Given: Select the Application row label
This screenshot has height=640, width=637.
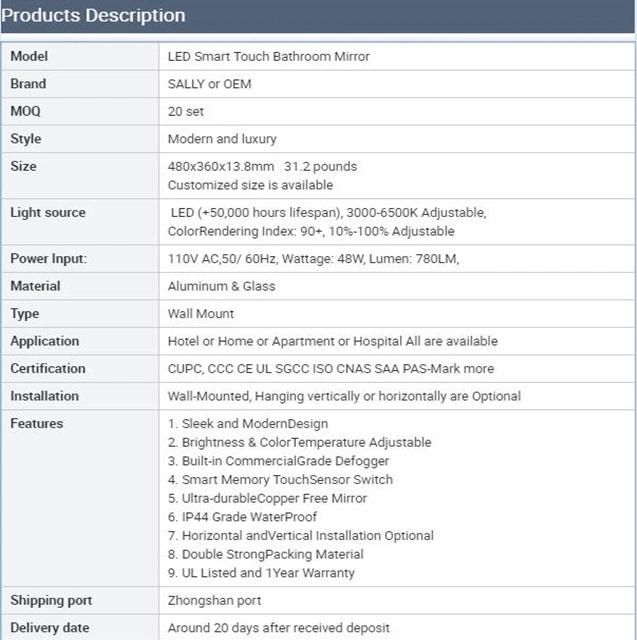Looking at the screenshot, I should pos(45,341).
